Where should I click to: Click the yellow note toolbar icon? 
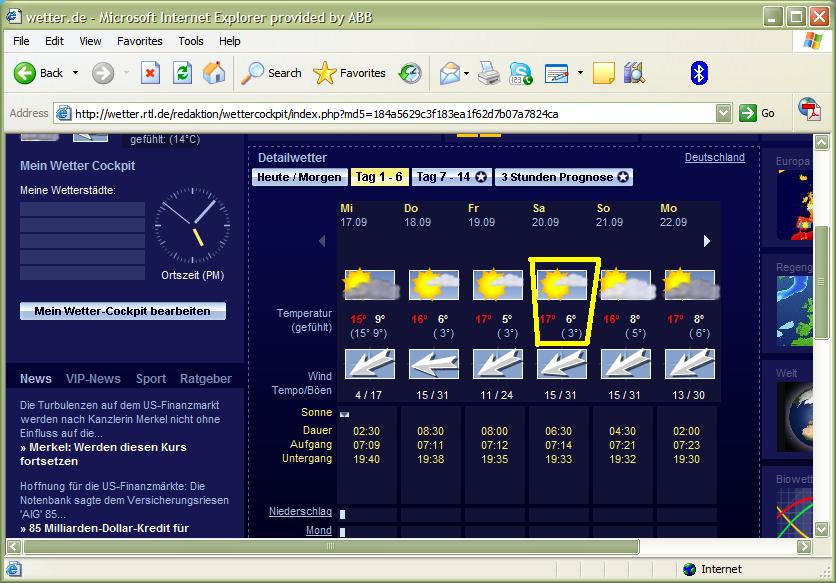click(604, 73)
